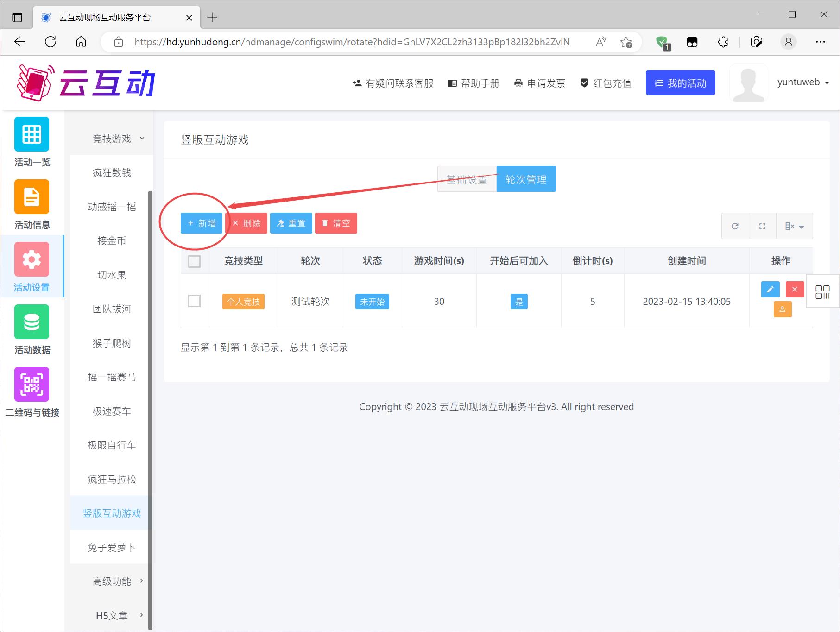Click the floating QR code widget at right edge
This screenshot has width=840, height=632.
[x=822, y=292]
